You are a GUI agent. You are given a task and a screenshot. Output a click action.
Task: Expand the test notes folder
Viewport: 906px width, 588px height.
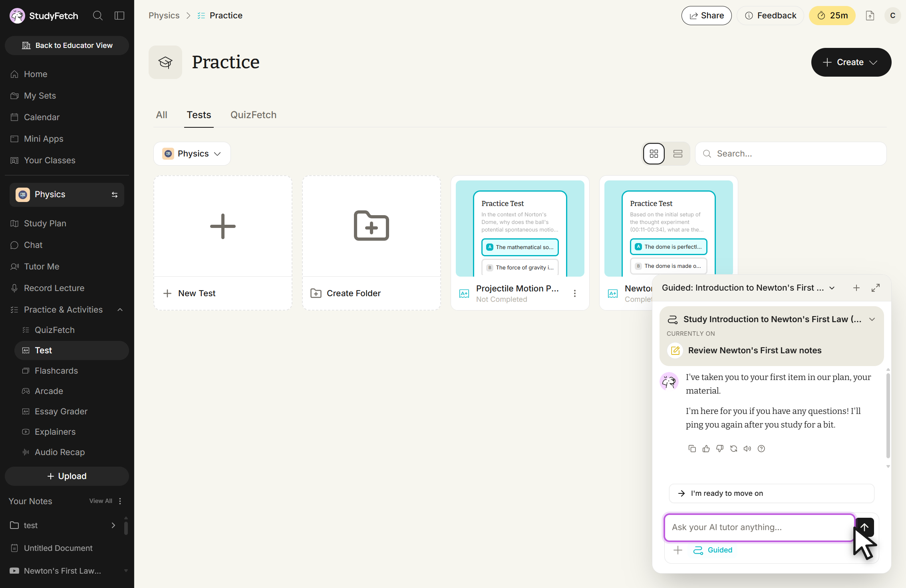tap(113, 525)
